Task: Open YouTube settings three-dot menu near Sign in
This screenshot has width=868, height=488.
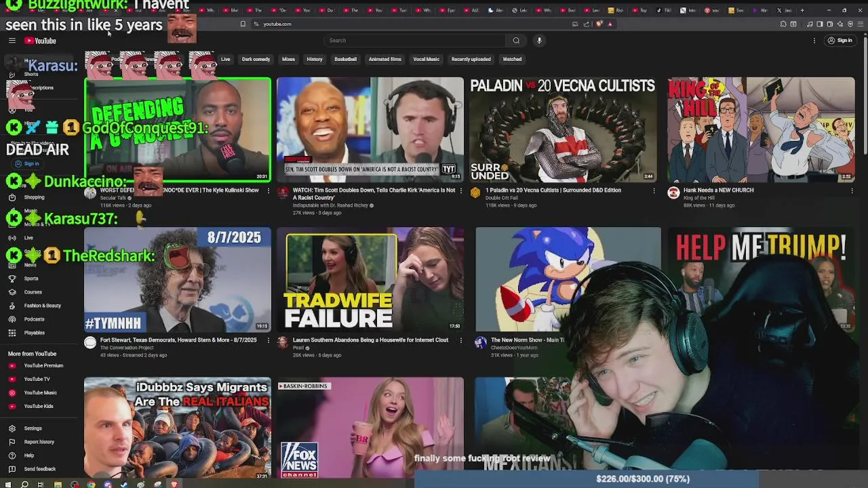Action: [x=814, y=41]
